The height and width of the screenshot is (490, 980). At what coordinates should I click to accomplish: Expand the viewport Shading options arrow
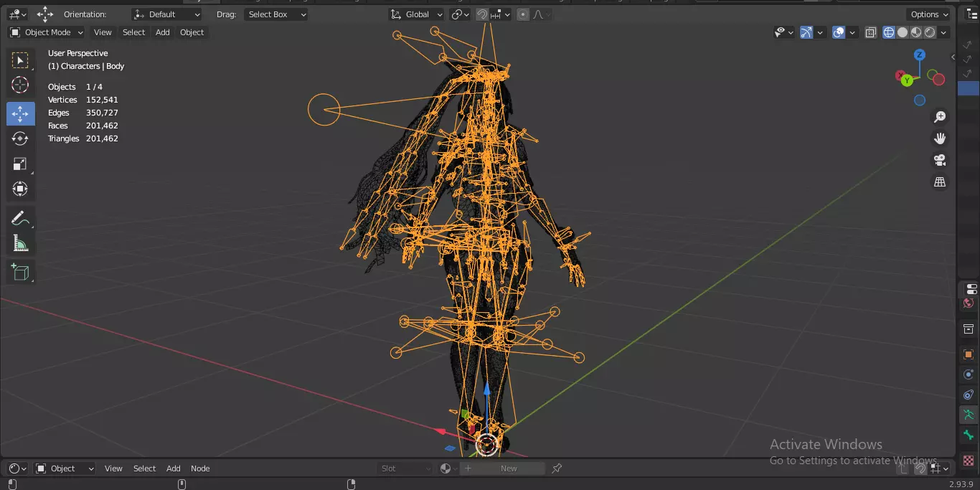point(943,32)
